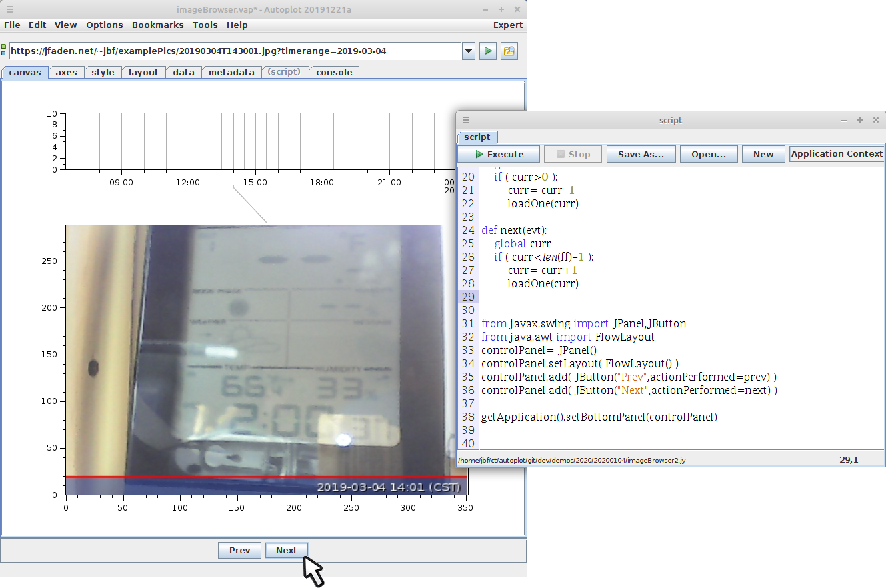Switch to the metadata tab
This screenshot has width=886, height=588.
pos(231,72)
